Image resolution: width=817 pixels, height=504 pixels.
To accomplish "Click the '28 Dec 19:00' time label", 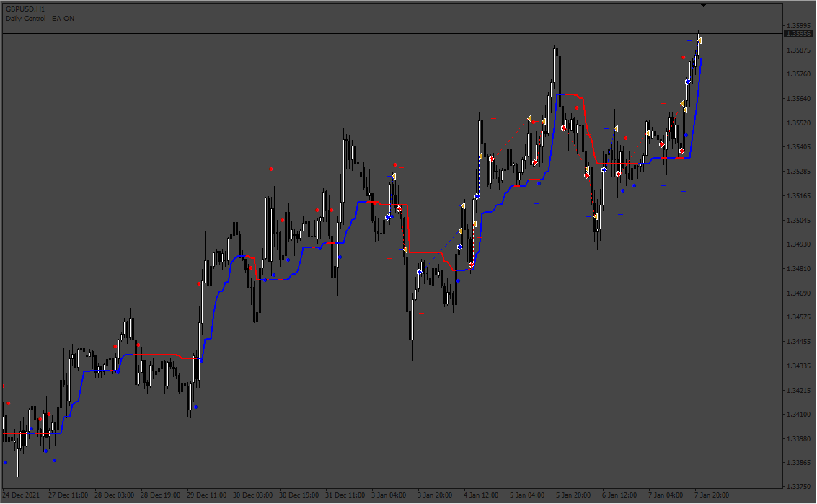I will [161, 495].
